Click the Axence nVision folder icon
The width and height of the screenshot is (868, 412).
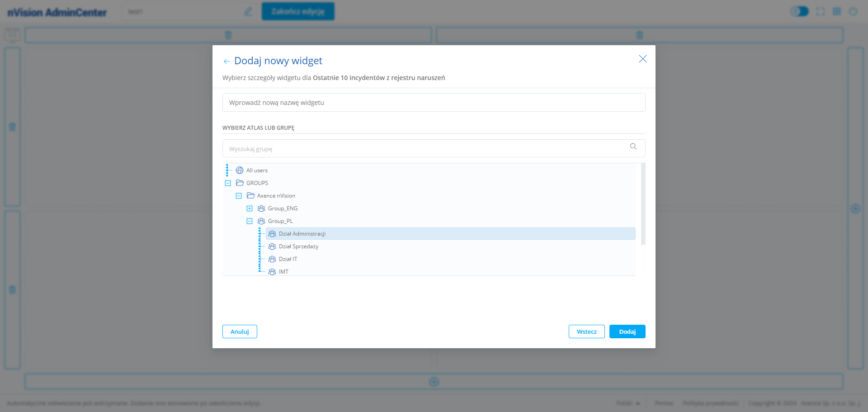[250, 196]
